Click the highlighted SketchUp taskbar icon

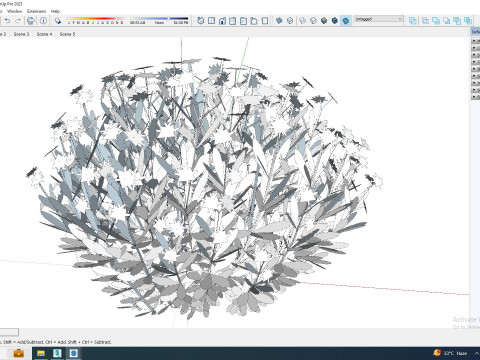(x=74, y=353)
